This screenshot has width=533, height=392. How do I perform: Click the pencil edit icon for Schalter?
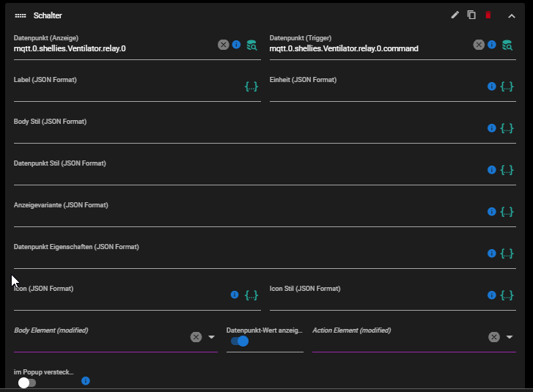pos(455,15)
